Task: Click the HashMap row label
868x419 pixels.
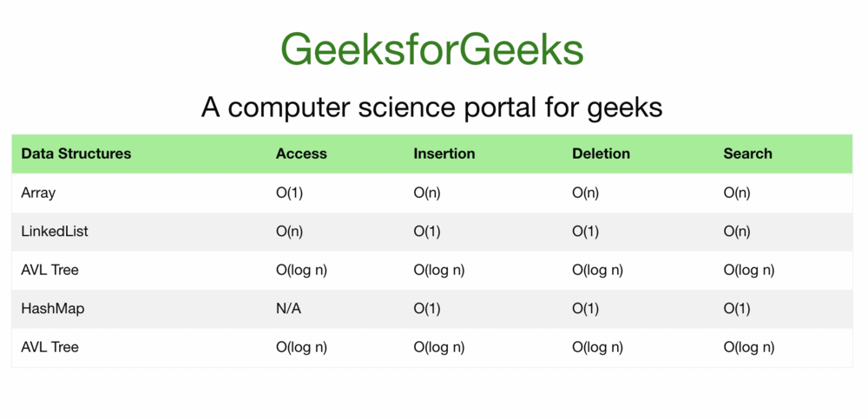Action: pyautogui.click(x=53, y=309)
